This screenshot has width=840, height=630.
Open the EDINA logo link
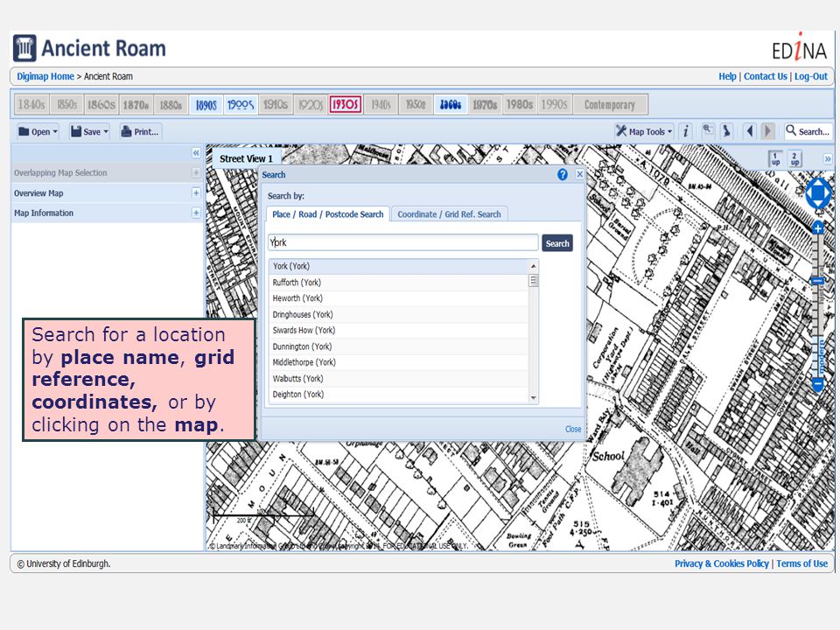(x=799, y=47)
